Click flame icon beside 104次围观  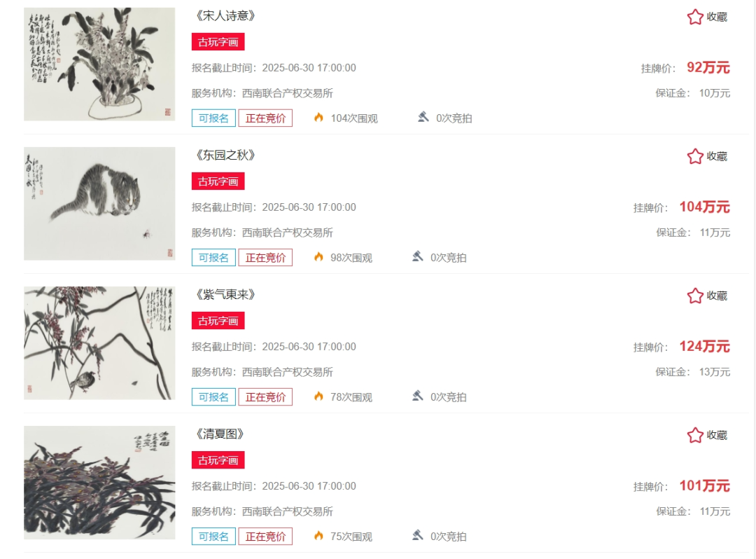coord(318,117)
